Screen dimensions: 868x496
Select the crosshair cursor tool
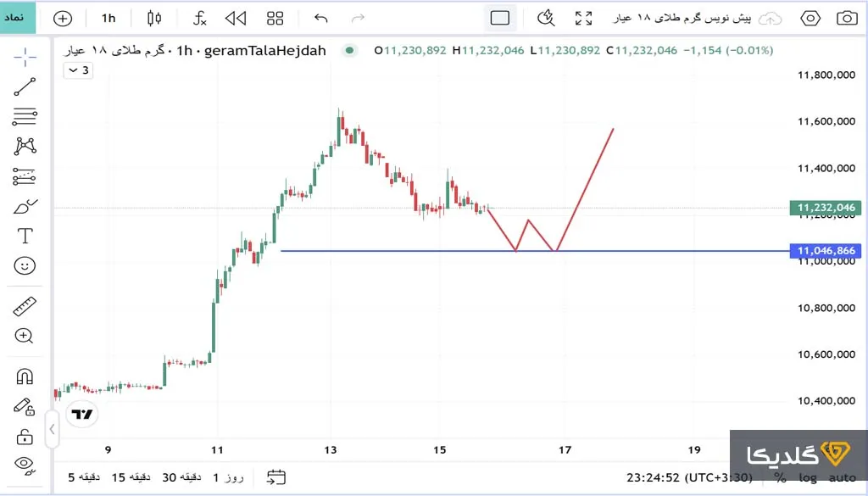[25, 58]
